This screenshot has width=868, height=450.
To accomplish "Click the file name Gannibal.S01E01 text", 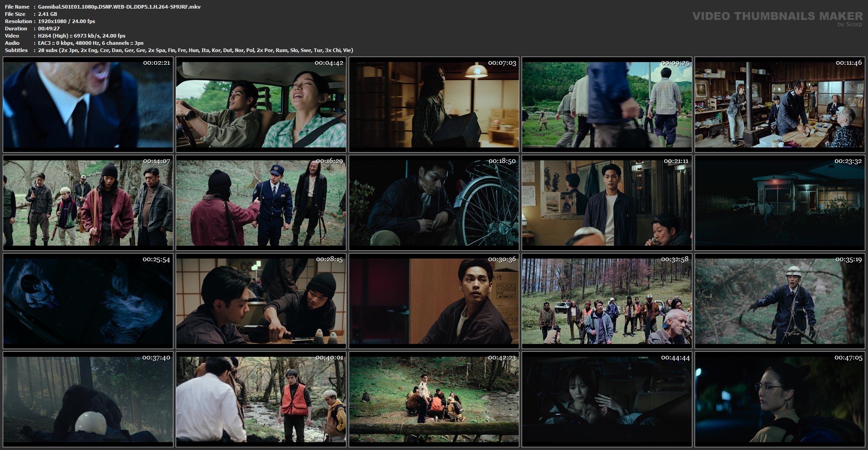I will point(120,7).
